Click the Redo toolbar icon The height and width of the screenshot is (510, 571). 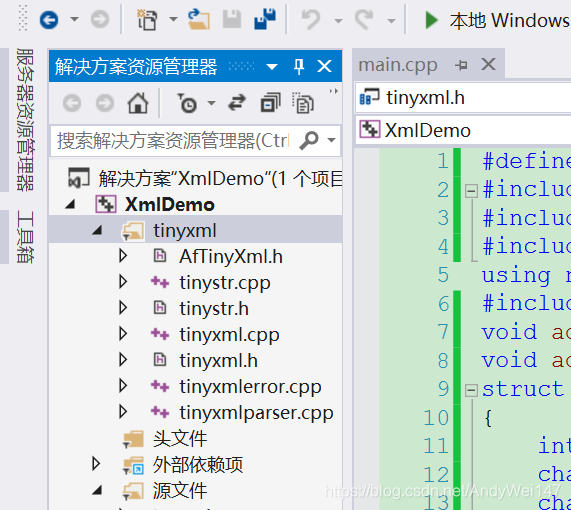tap(364, 20)
